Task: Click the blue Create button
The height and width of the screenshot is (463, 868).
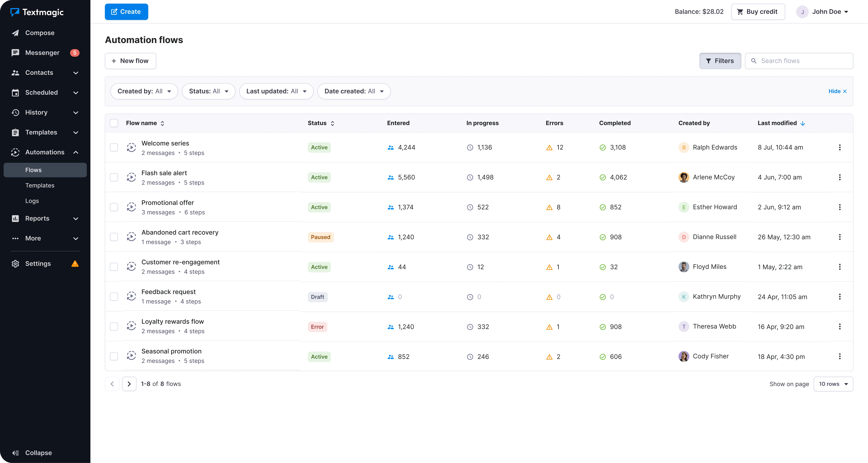Action: pos(126,12)
